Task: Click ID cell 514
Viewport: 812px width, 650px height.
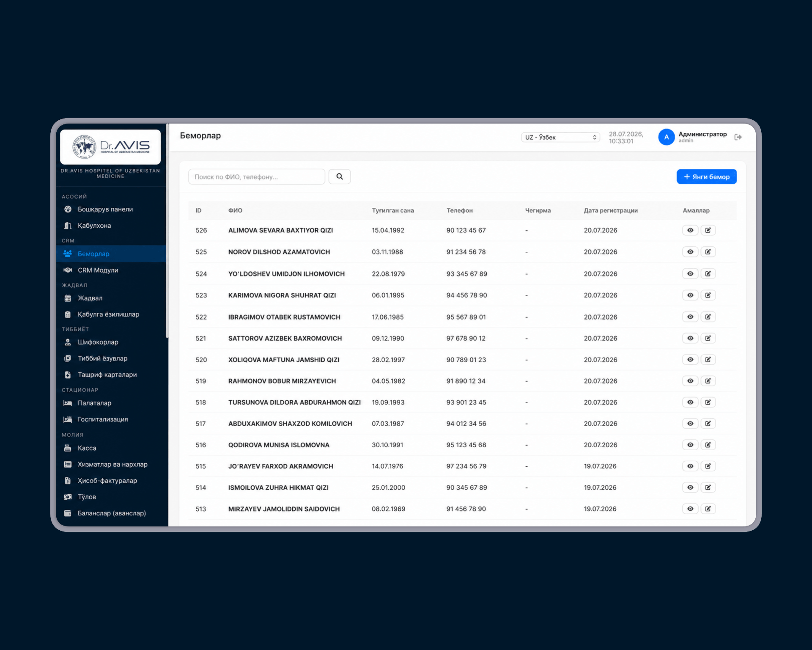Action: pyautogui.click(x=201, y=487)
